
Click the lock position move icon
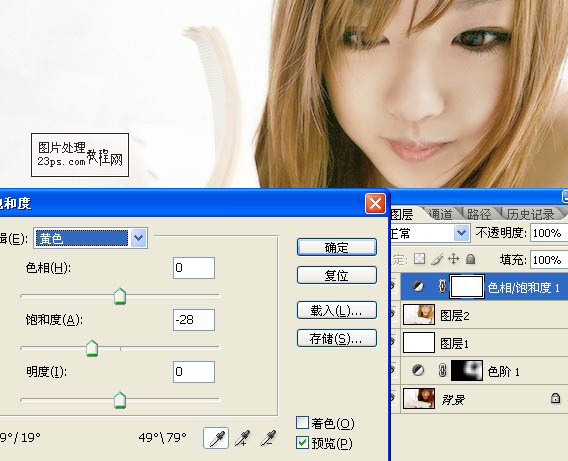pyautogui.click(x=454, y=259)
